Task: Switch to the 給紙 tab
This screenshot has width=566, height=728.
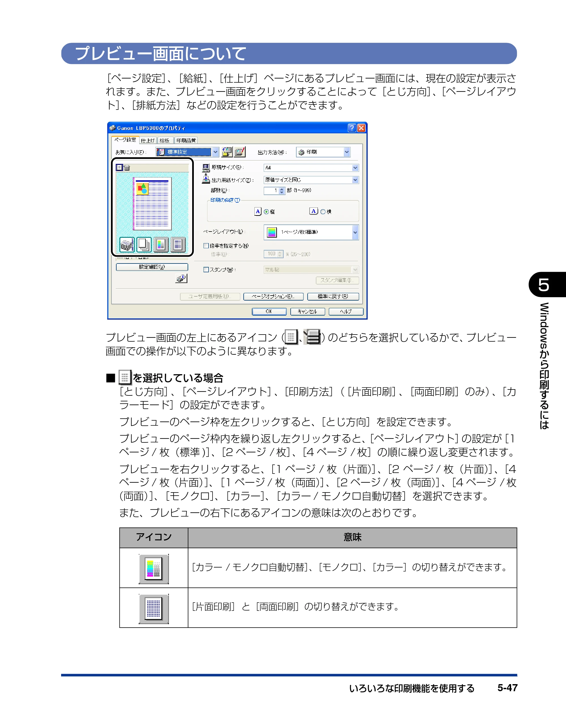Action: 165,141
